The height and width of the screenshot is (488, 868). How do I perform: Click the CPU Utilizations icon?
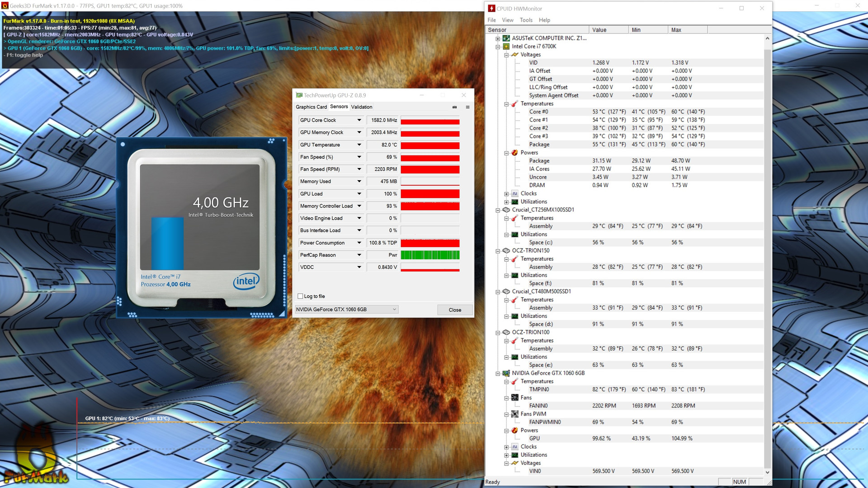[x=514, y=202]
